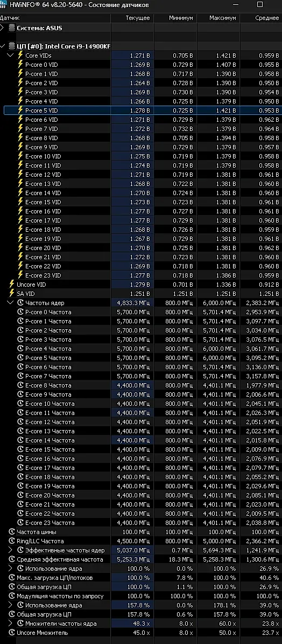
Task: Click the lightning icon beside P-core 5 VID
Action: click(x=20, y=110)
